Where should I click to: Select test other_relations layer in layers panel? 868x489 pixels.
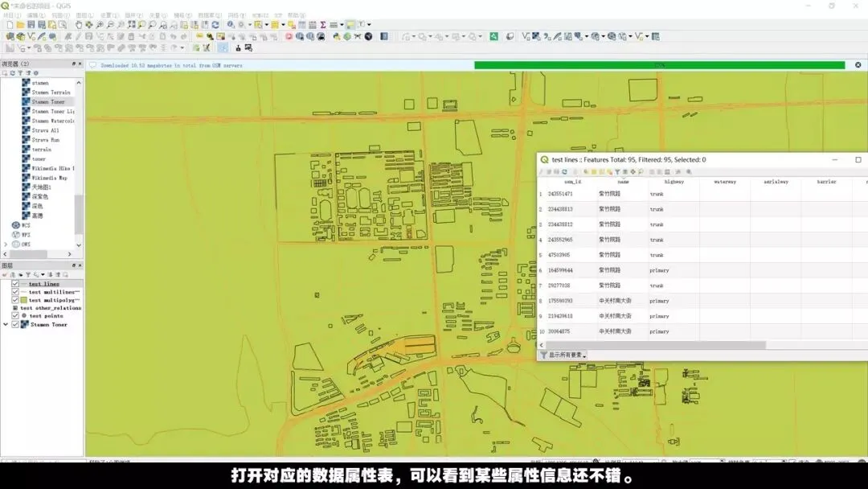[51, 308]
